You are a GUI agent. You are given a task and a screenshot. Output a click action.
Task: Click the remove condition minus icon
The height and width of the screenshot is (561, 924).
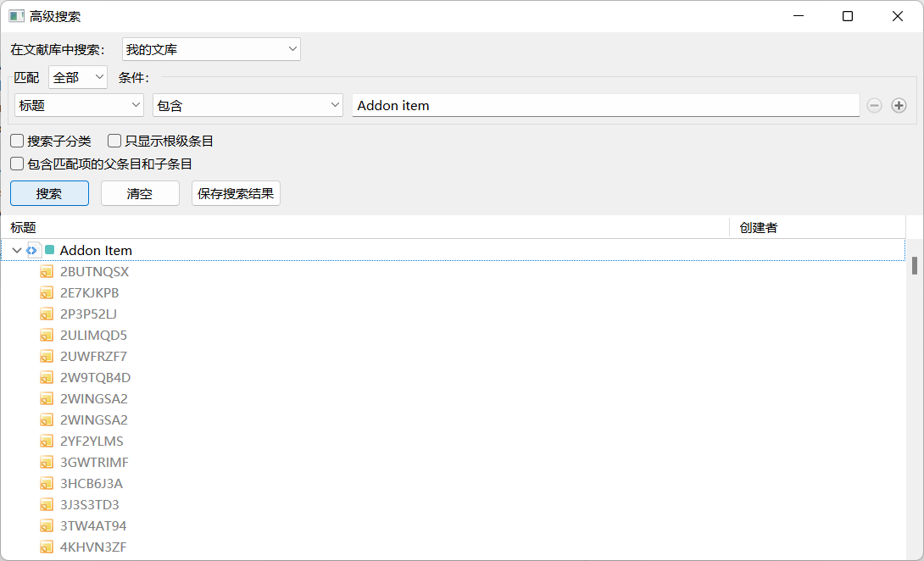point(874,105)
